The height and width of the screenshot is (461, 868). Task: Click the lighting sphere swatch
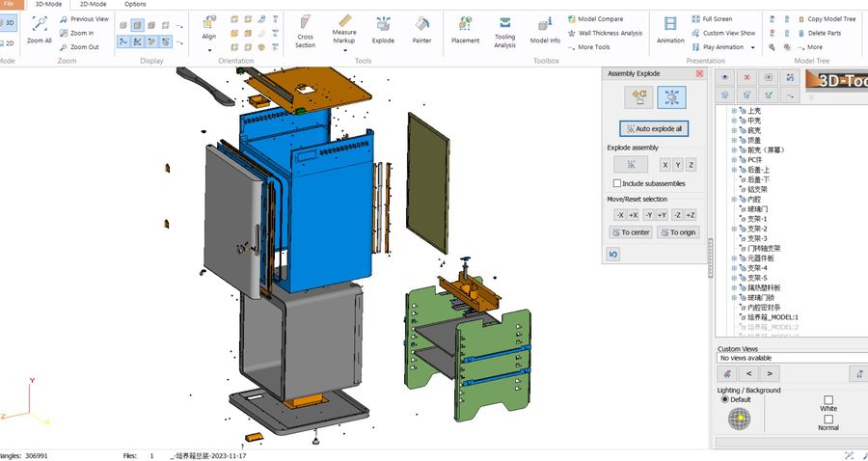(x=739, y=419)
